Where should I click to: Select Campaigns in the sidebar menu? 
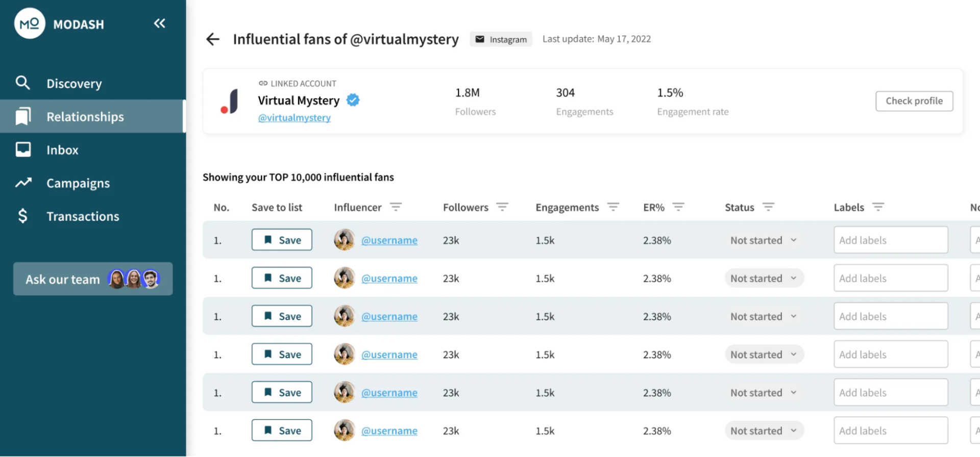tap(78, 182)
